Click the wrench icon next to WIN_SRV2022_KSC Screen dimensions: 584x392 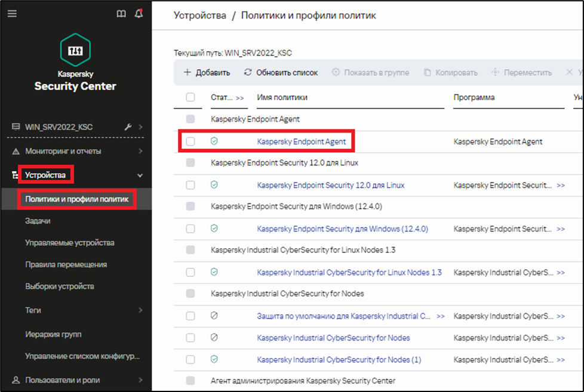tap(128, 127)
